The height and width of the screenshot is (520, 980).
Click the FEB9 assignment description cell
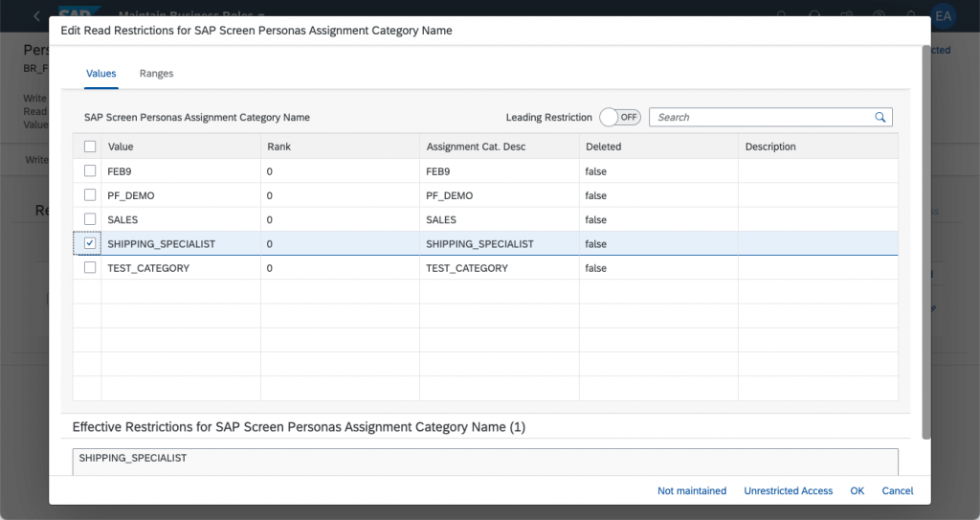[500, 170]
